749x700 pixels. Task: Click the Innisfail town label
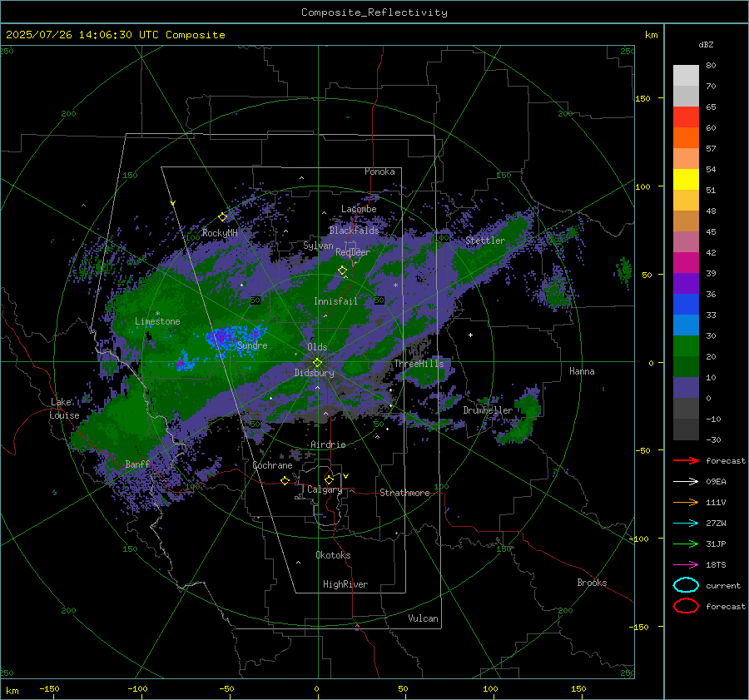click(335, 301)
